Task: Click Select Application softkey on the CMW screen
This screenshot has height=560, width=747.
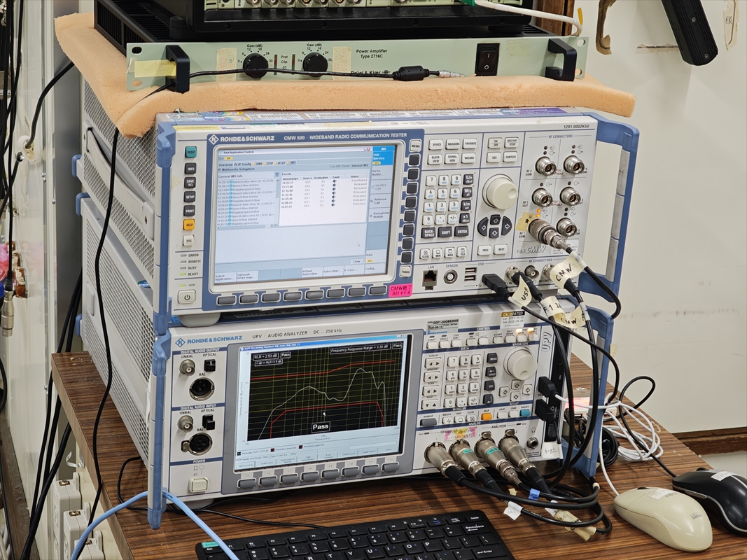Action: click(225, 277)
